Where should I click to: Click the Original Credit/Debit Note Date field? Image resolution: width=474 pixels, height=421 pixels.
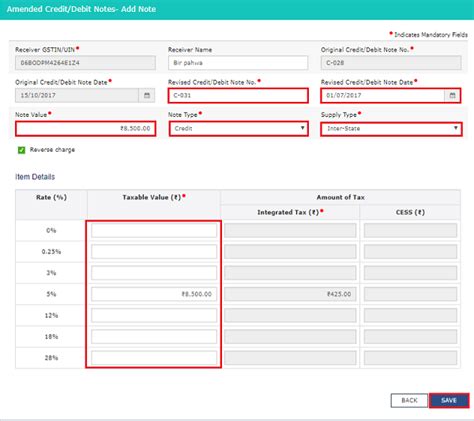point(77,95)
